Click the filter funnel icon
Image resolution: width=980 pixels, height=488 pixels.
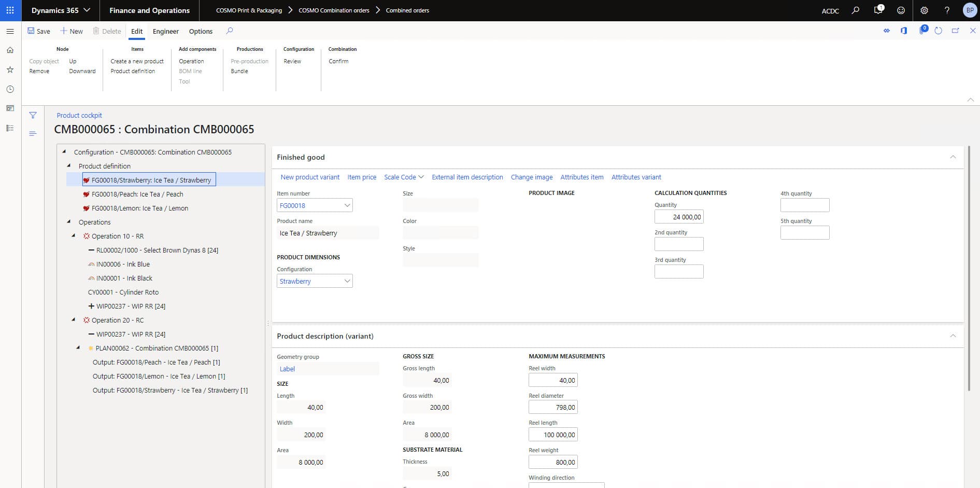point(33,115)
